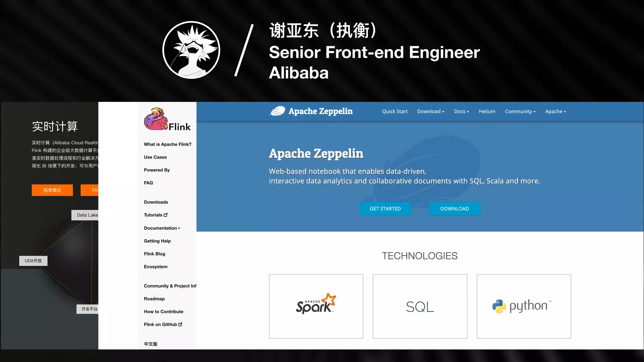Click the TECHNOLOGIES section heading
This screenshot has height=362, width=644.
tap(420, 256)
